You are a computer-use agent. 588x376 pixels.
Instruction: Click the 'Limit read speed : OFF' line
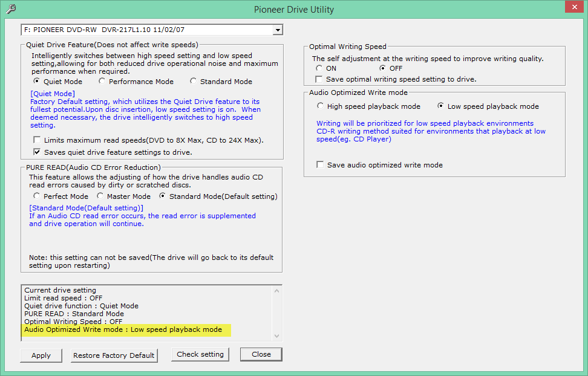pyautogui.click(x=64, y=298)
